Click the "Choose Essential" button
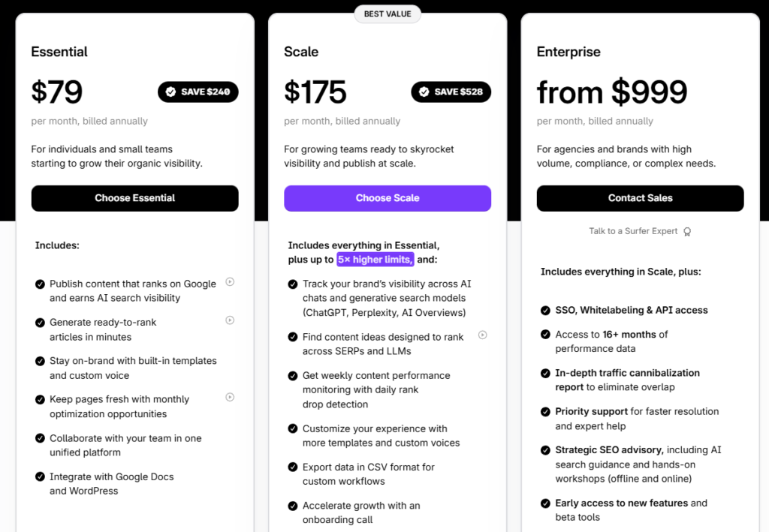769x532 pixels. (x=134, y=198)
